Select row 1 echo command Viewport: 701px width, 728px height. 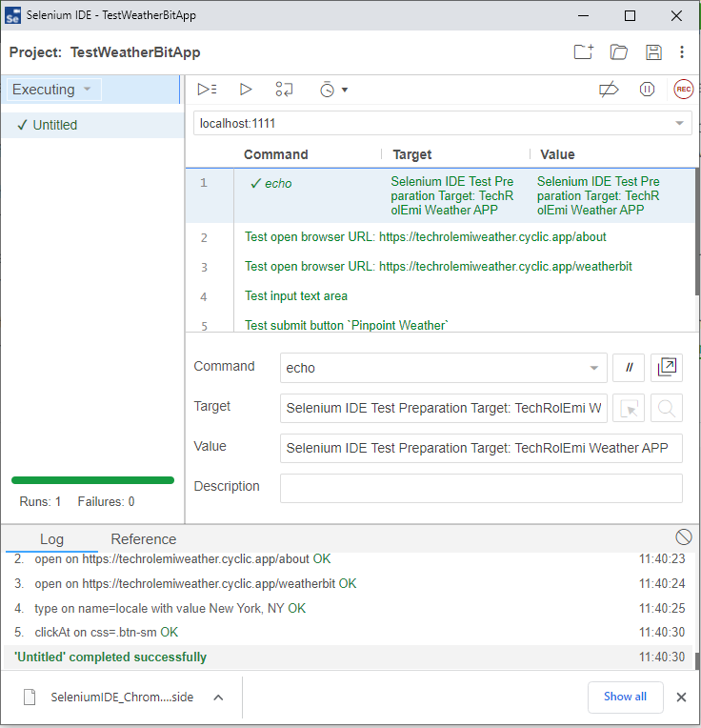click(x=440, y=195)
